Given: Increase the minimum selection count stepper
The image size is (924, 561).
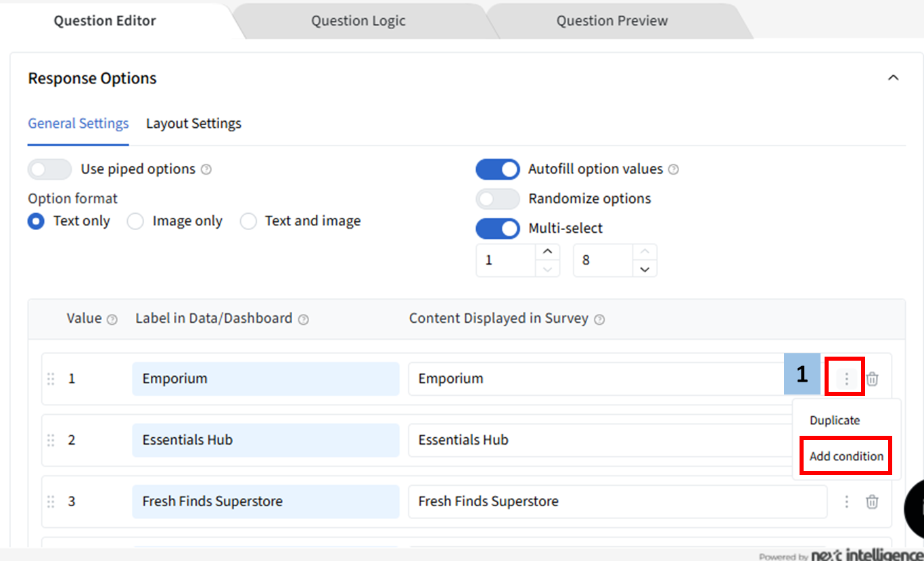Looking at the screenshot, I should click(547, 252).
